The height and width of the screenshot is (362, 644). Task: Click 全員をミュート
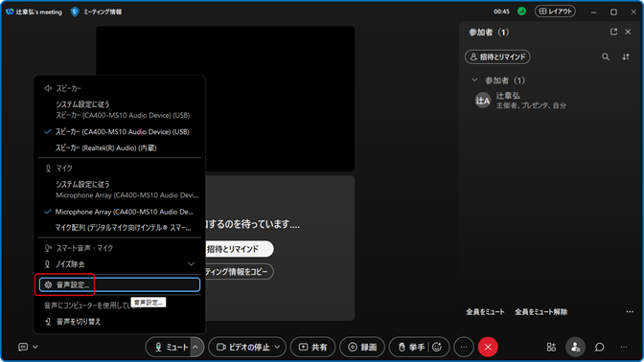[485, 312]
